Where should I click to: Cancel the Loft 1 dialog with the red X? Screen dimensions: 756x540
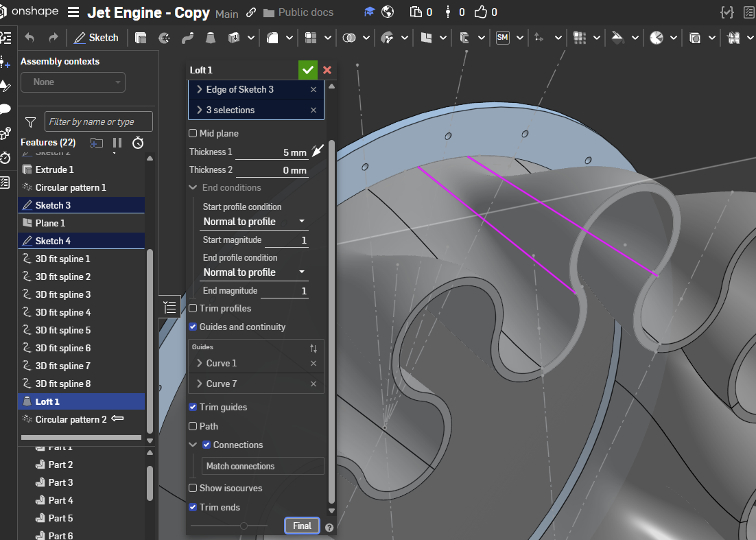coord(327,71)
